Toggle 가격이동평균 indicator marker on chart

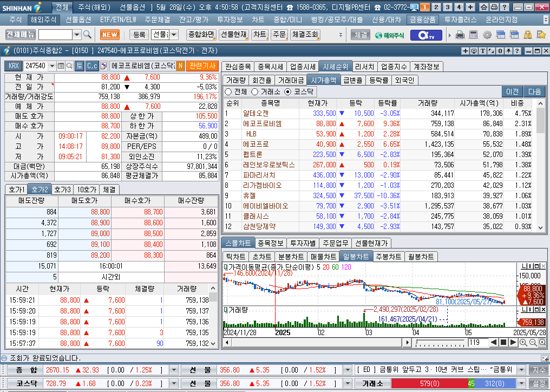226,267
